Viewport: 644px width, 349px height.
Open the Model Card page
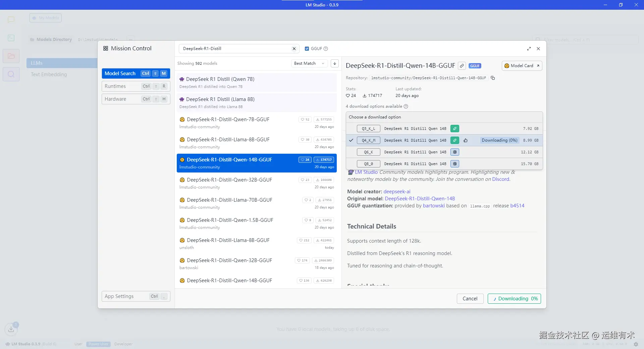pos(522,66)
